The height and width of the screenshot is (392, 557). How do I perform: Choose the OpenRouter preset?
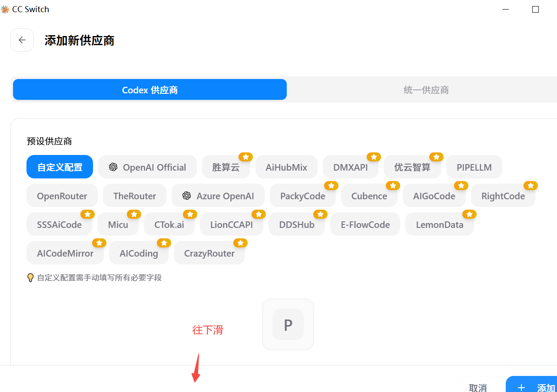[x=62, y=195]
